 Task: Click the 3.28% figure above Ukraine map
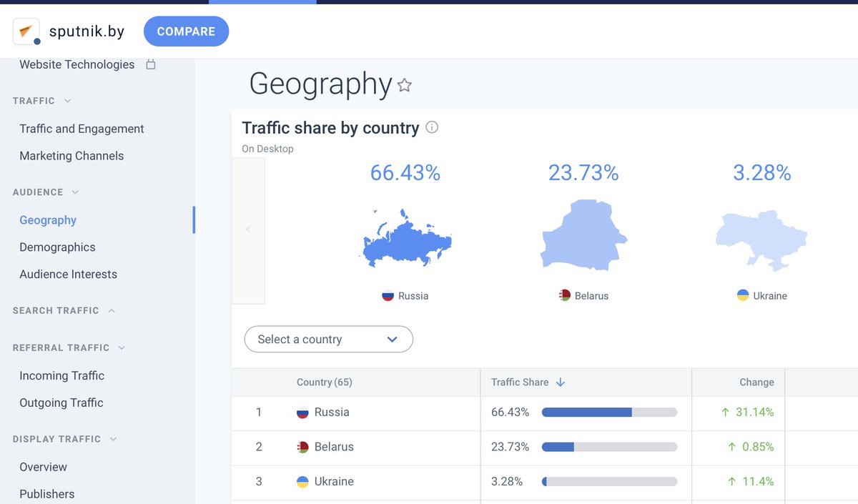coord(761,173)
